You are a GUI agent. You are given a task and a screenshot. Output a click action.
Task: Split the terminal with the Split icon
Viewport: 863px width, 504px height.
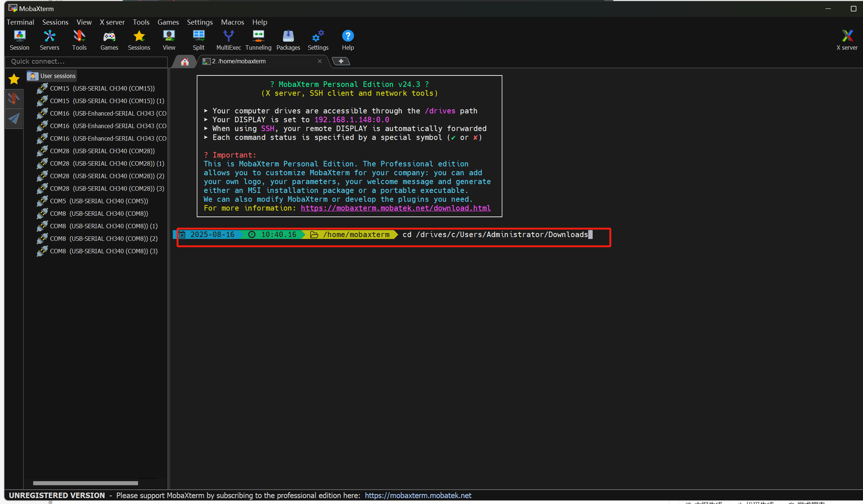tap(199, 40)
